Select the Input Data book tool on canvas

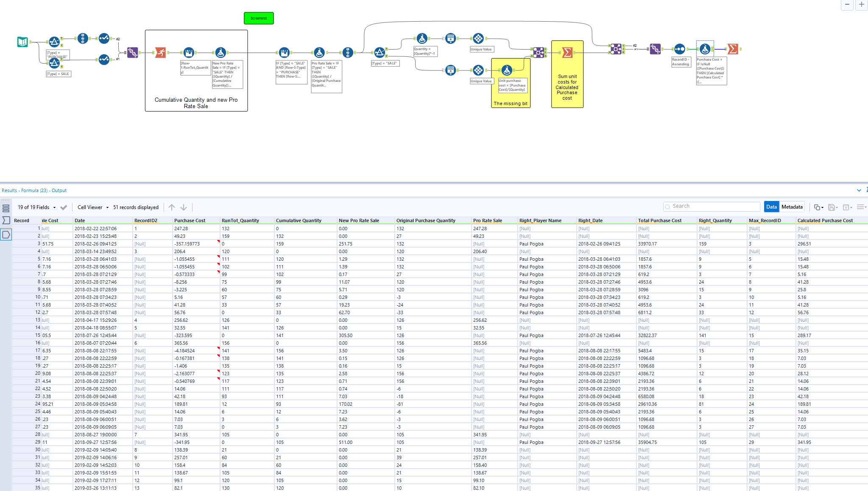22,42
